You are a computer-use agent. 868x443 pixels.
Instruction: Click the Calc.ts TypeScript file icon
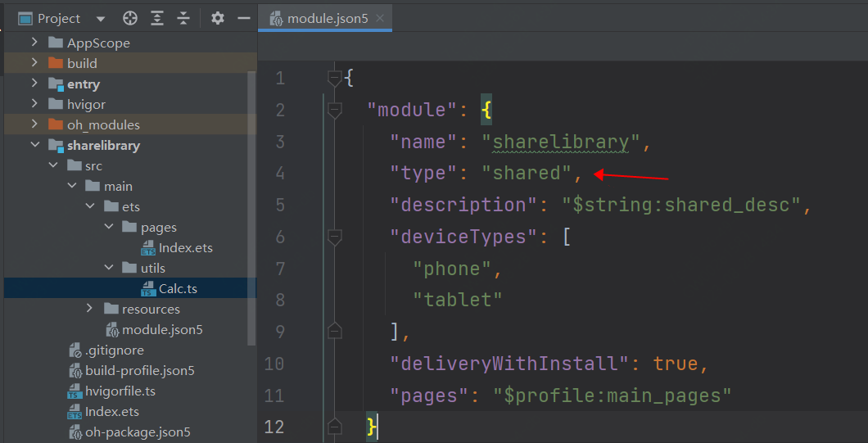point(148,289)
